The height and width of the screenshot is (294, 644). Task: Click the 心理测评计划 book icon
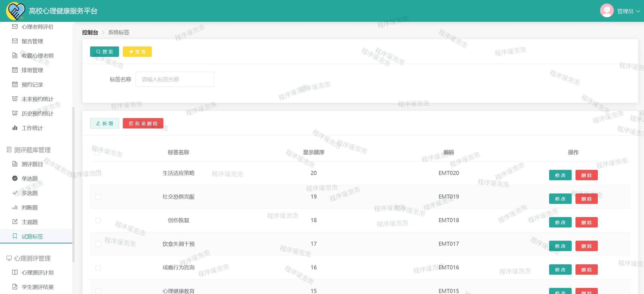click(15, 272)
